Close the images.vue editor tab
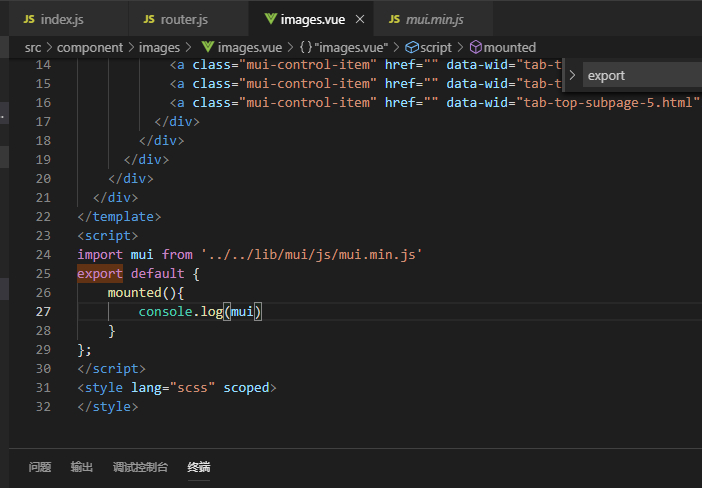The image size is (702, 488). point(359,19)
